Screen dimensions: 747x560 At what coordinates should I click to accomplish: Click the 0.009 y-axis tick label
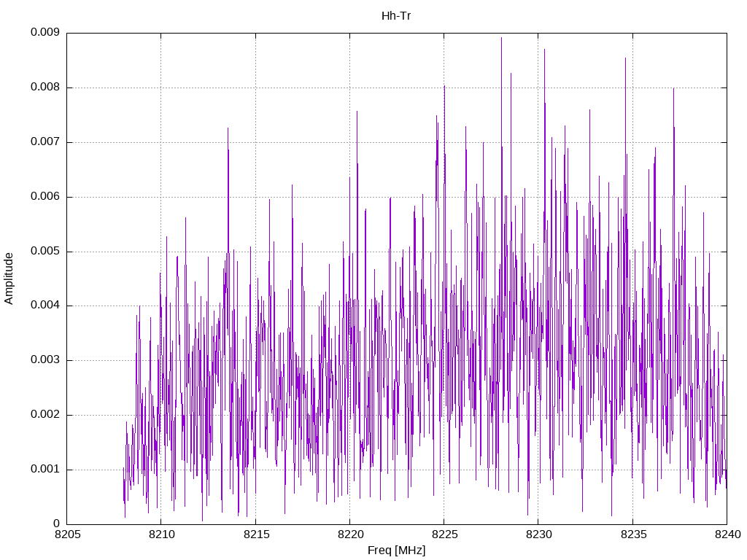(45, 32)
